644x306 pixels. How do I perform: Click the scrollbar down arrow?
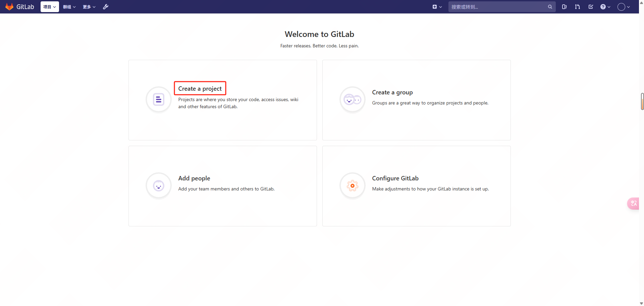point(641,303)
